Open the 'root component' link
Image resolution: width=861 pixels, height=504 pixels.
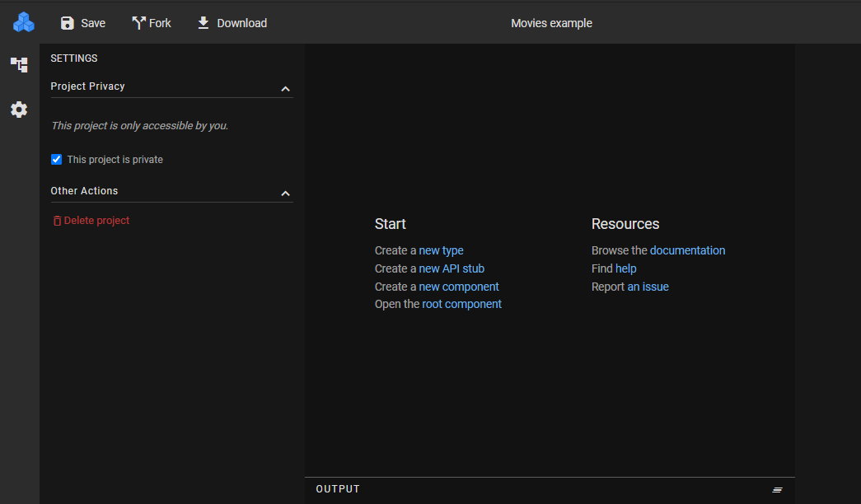[x=461, y=304]
